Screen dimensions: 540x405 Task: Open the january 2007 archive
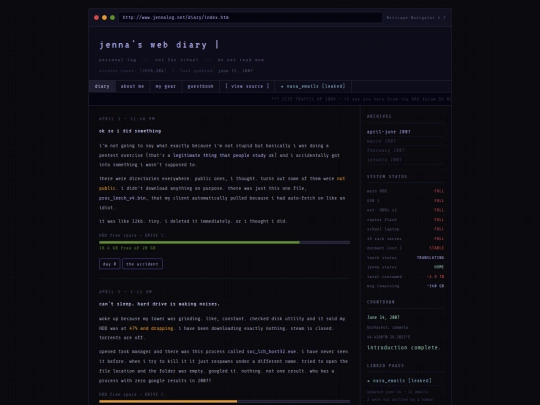(384, 160)
